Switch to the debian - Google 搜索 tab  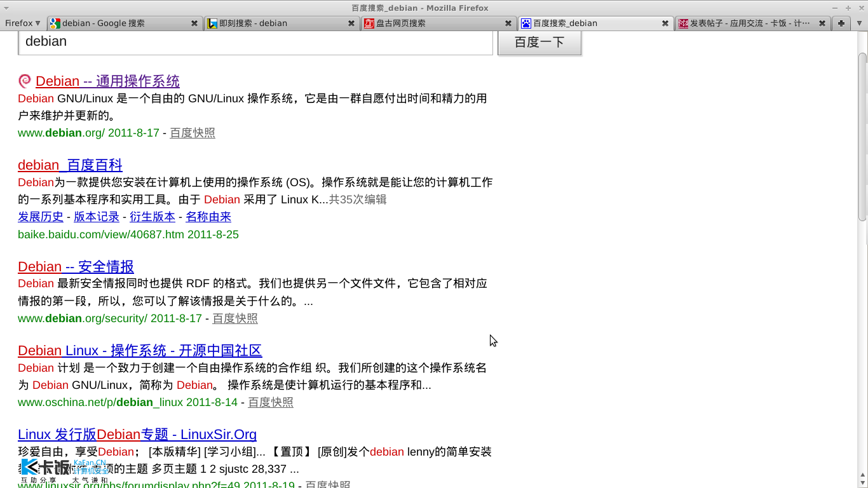pos(124,23)
